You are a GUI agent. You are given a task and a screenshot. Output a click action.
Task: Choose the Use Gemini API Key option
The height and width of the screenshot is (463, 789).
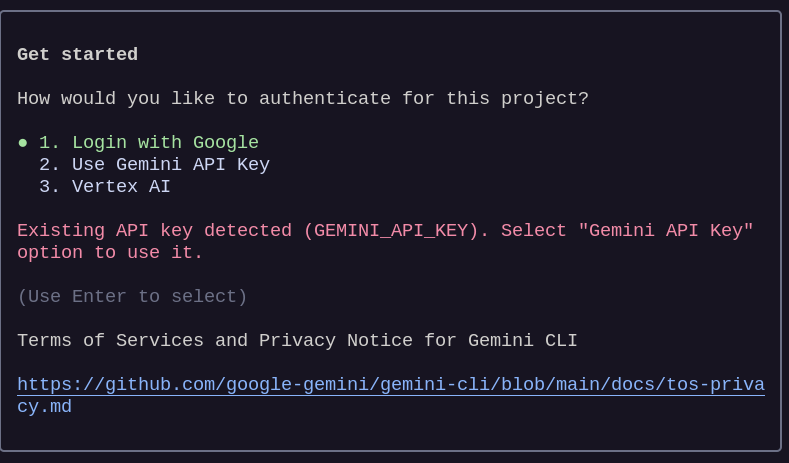click(154, 165)
